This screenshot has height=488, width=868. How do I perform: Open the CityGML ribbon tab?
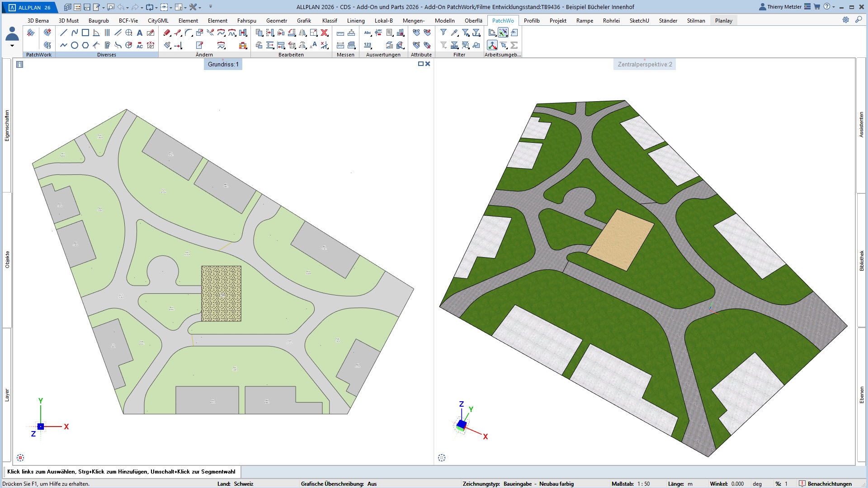coord(158,20)
